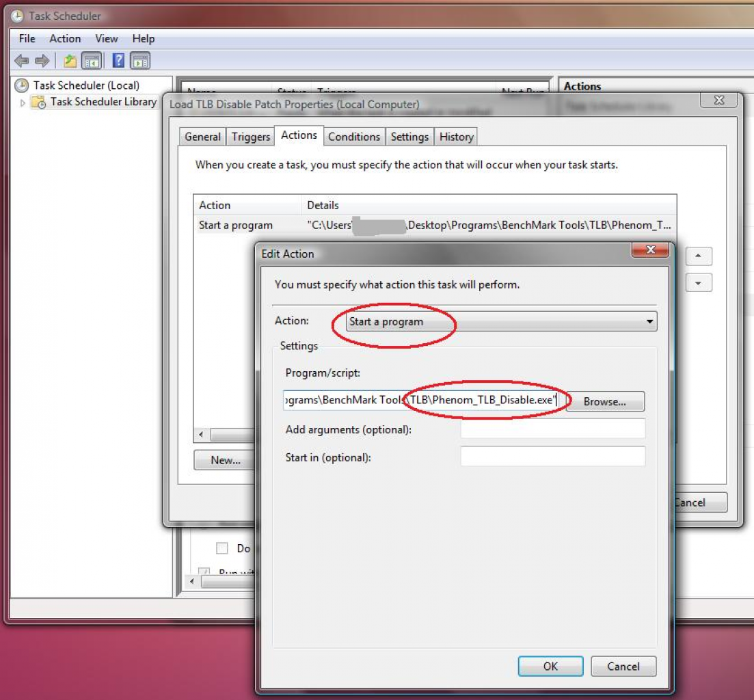Open the File menu

coord(27,38)
